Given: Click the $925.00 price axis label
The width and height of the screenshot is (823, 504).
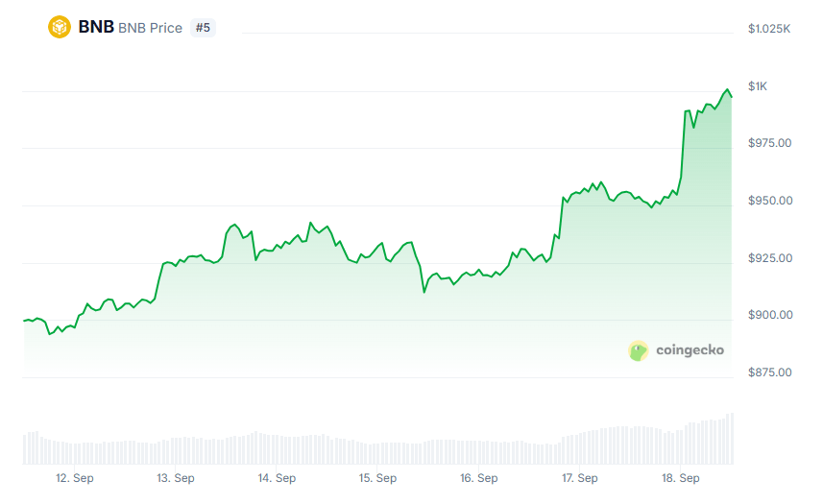Looking at the screenshot, I should coord(769,258).
